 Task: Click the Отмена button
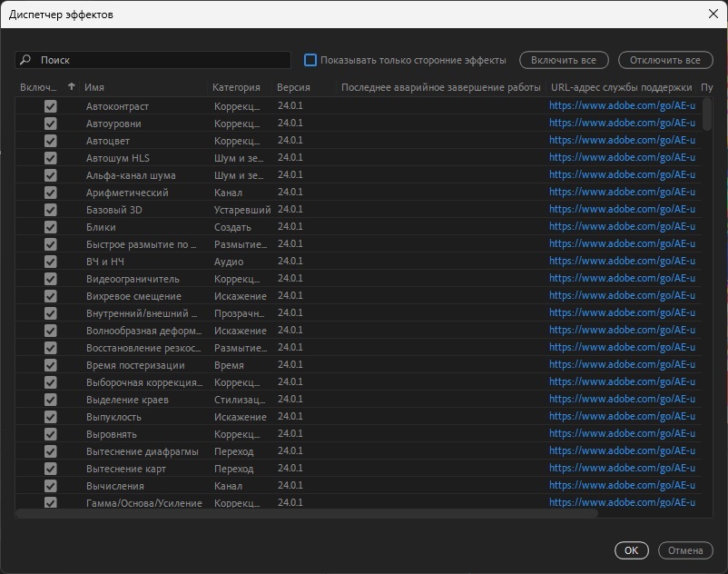pyautogui.click(x=685, y=550)
